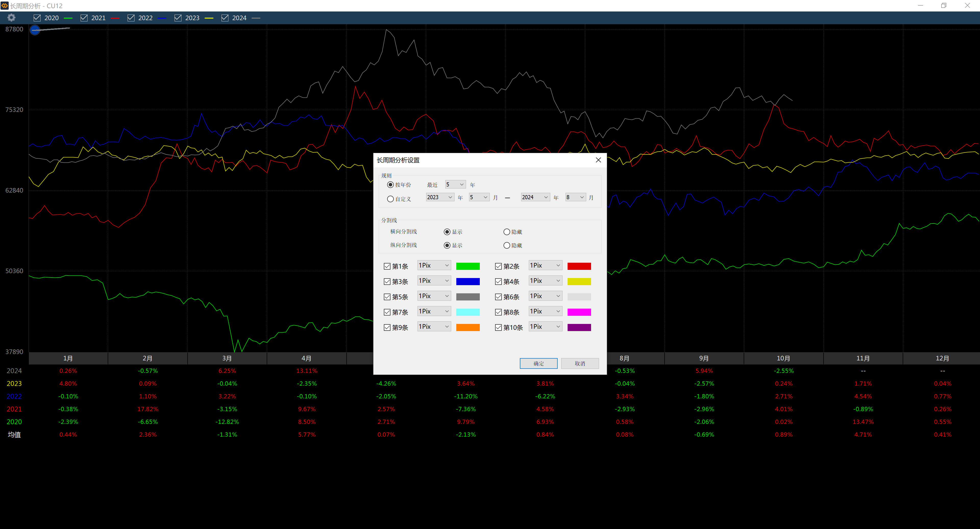Open 第4条 line width dropdown

[x=546, y=281]
